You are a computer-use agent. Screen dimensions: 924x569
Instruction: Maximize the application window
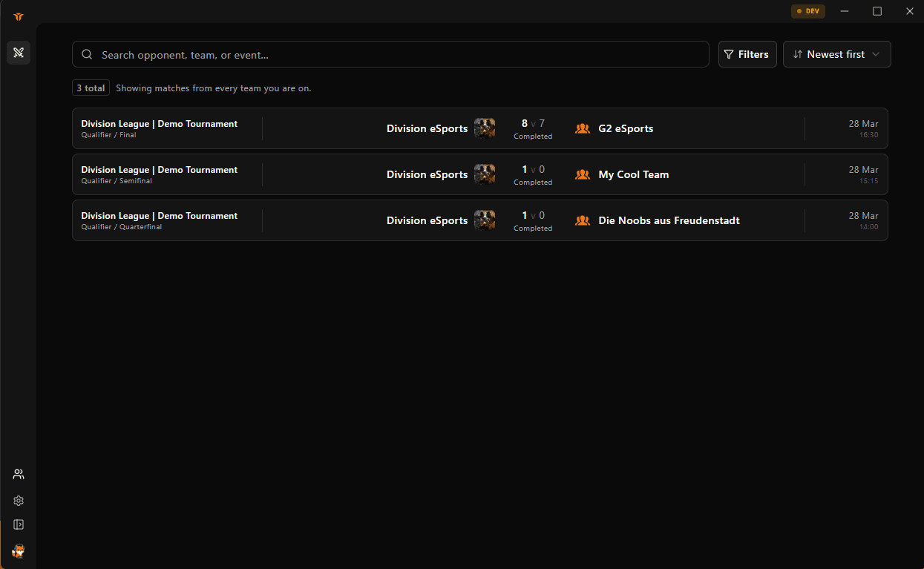[x=877, y=11]
